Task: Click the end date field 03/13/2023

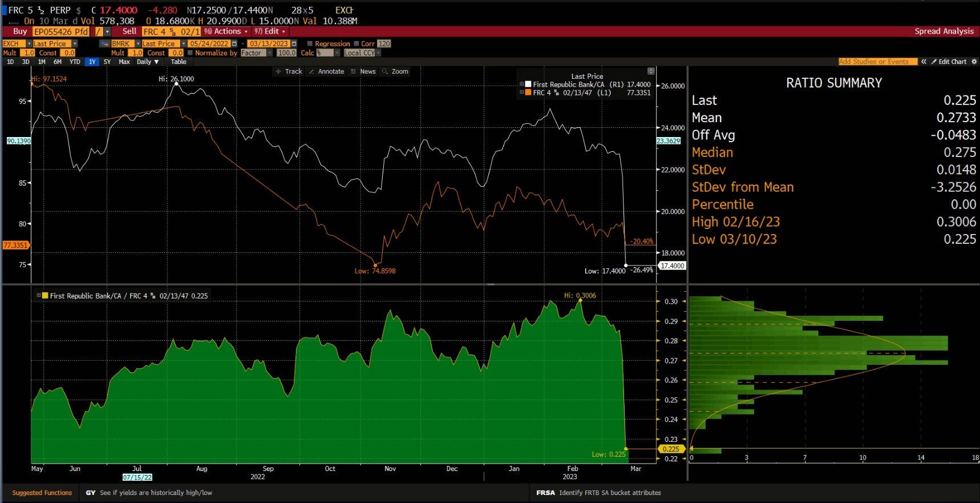Action: (269, 43)
